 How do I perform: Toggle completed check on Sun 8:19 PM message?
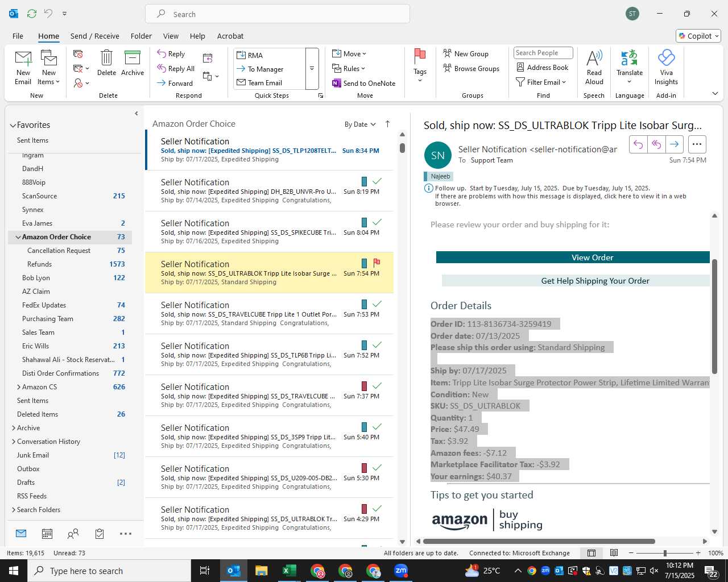[x=377, y=181]
